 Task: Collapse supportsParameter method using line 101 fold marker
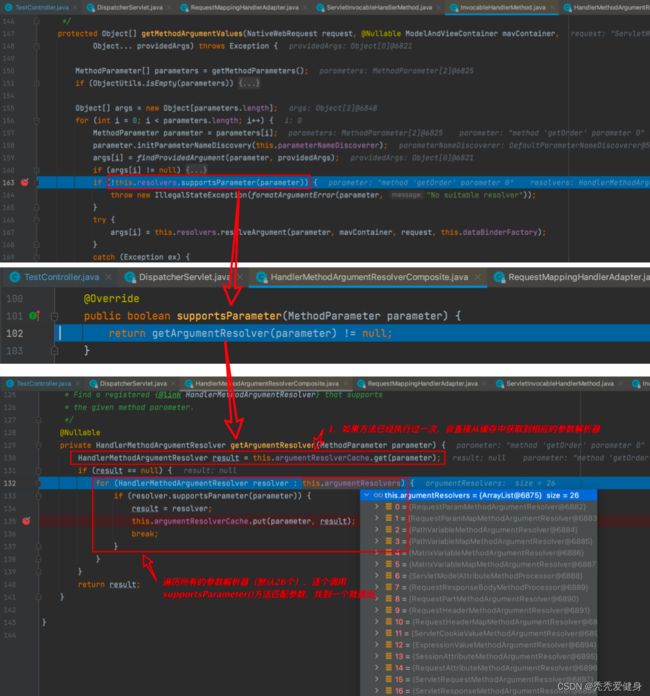pos(54,316)
